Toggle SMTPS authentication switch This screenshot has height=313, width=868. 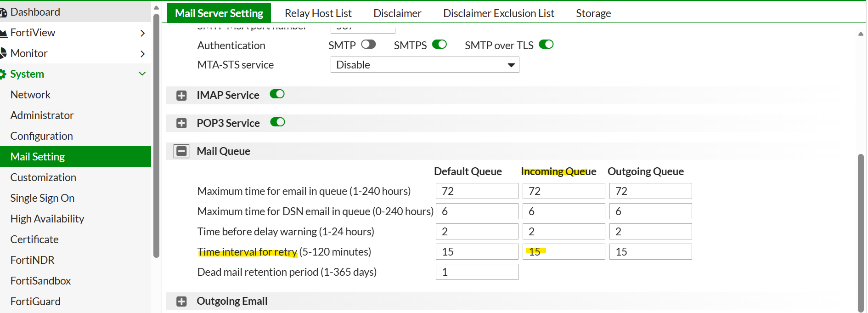[x=440, y=45]
